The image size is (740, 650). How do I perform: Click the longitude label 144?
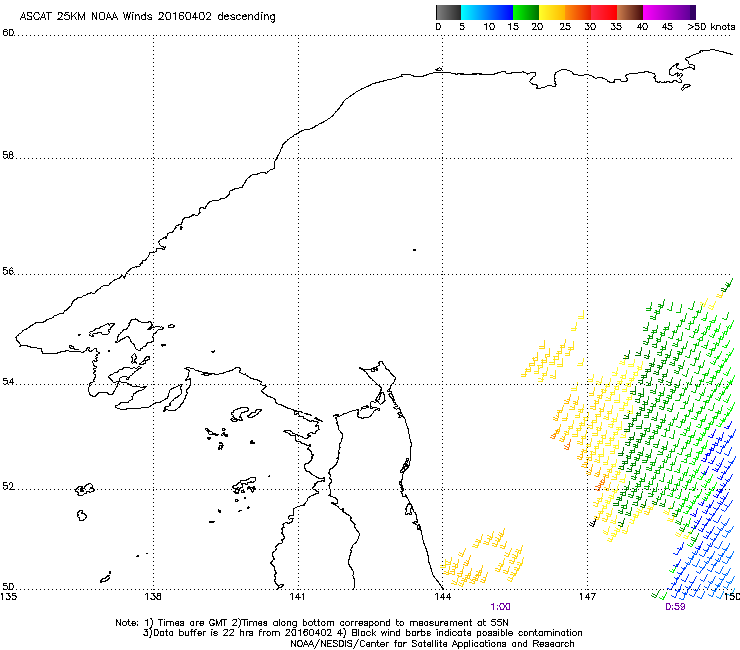click(x=443, y=597)
